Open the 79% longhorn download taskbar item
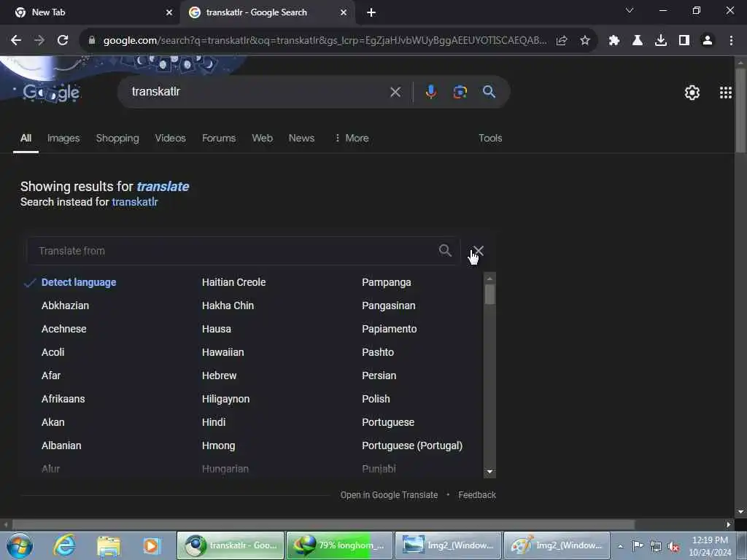Viewport: 747px width, 560px height. coord(339,545)
